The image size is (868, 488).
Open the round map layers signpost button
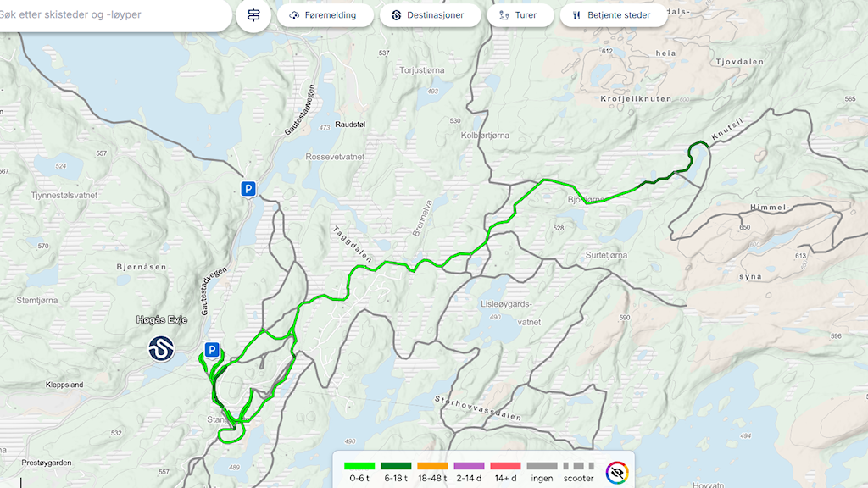click(x=253, y=15)
